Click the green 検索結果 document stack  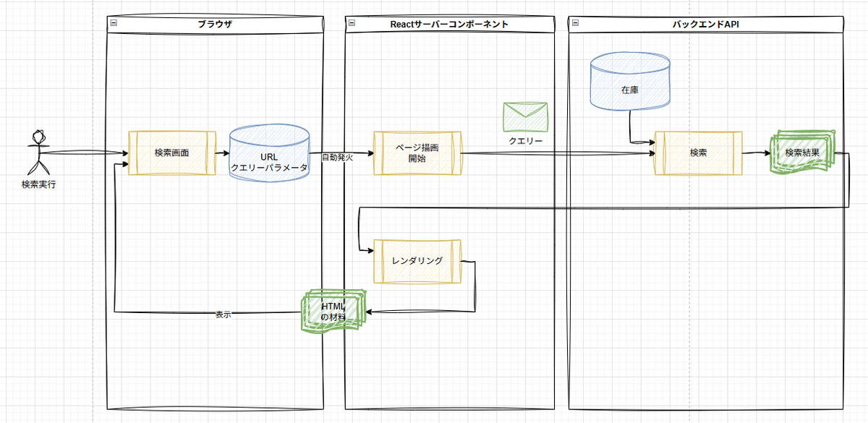click(x=801, y=154)
